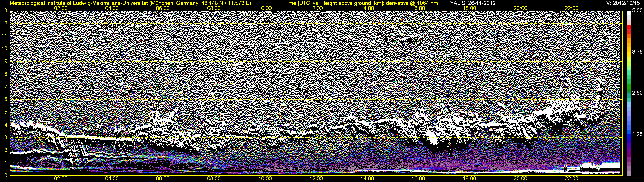
Task: Select the 10:00 label on the top time axis
Action: (x=265, y=8)
